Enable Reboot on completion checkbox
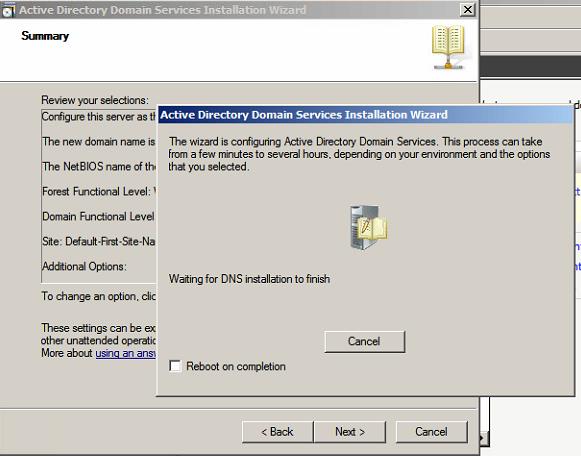 (x=175, y=366)
